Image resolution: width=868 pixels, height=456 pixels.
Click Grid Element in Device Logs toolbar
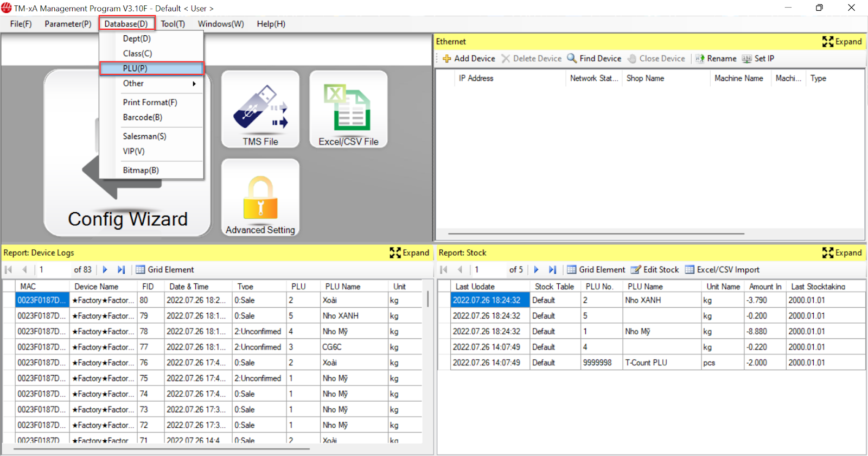click(164, 270)
